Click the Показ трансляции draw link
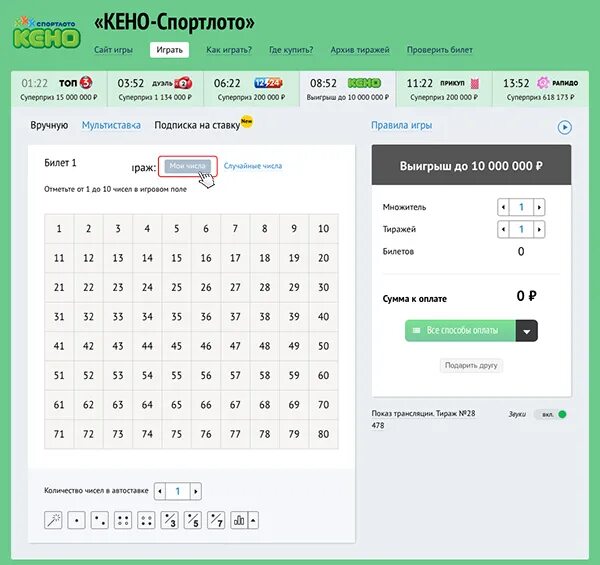This screenshot has width=600, height=565. (x=423, y=419)
